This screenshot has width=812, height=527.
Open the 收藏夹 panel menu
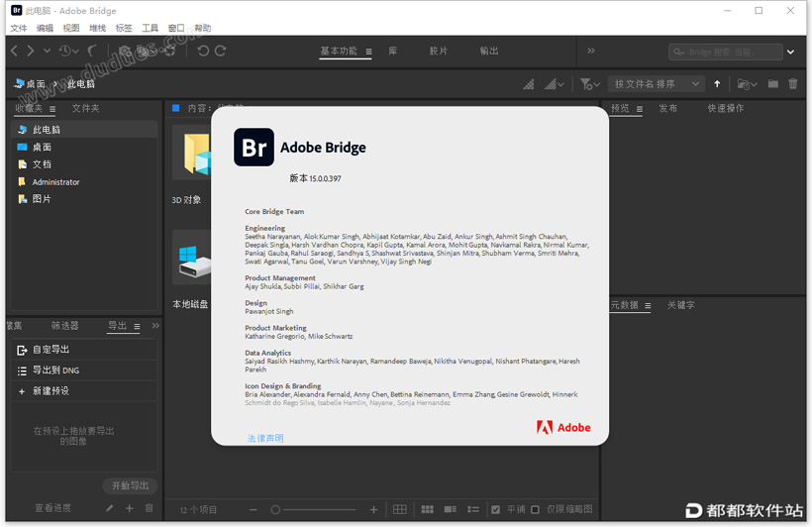[x=52, y=109]
